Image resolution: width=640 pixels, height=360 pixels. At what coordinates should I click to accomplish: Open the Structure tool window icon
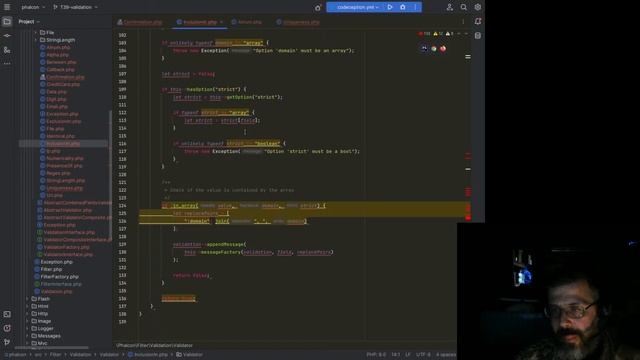coord(7,50)
